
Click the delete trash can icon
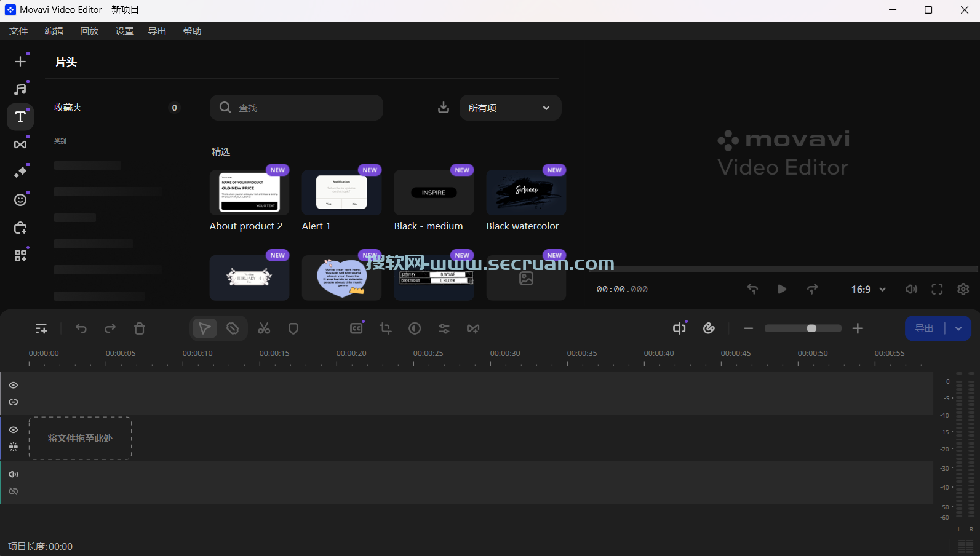pos(140,328)
